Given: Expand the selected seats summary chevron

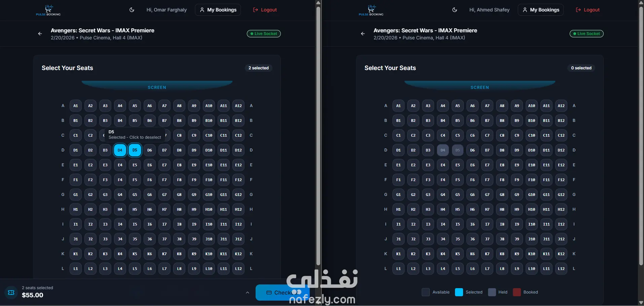Looking at the screenshot, I should [248, 293].
